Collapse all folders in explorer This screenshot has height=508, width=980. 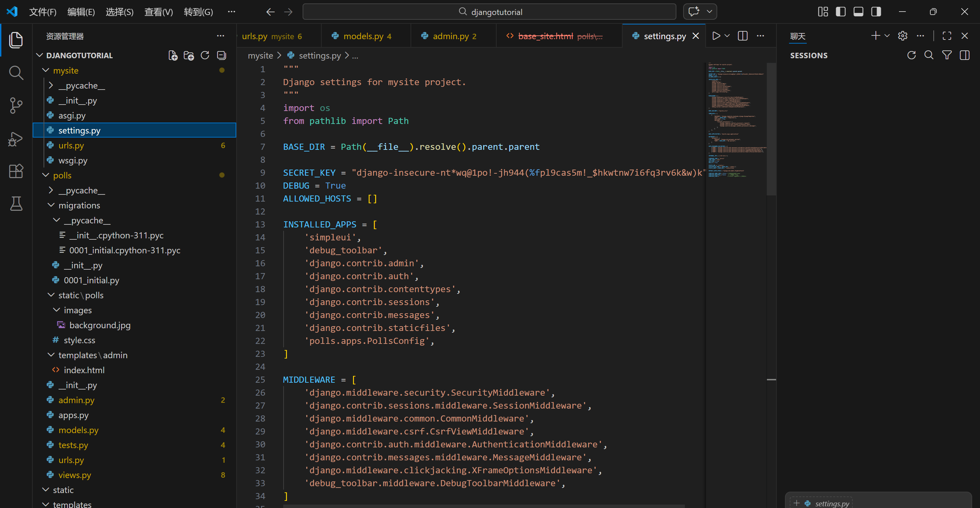(x=221, y=55)
